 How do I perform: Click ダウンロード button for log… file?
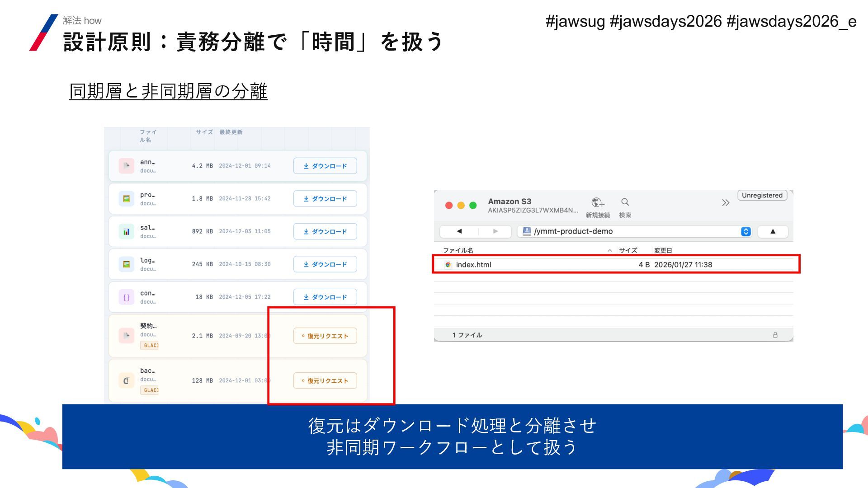tap(325, 264)
